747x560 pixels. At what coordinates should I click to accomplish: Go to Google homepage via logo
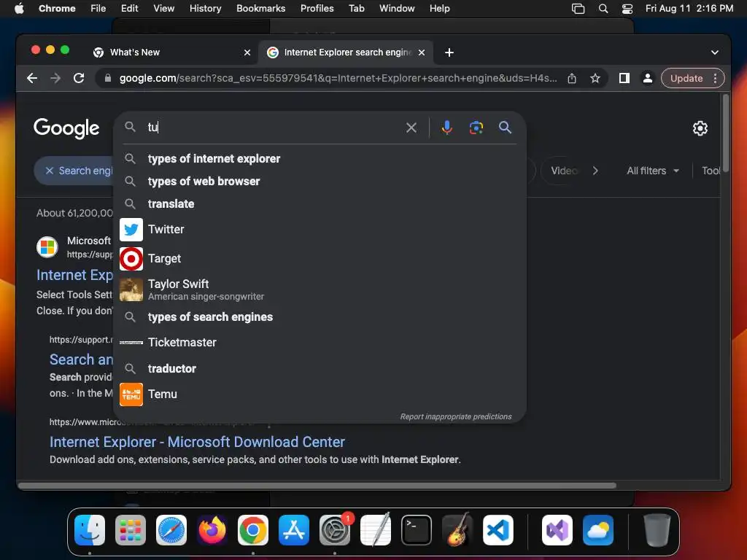[66, 128]
